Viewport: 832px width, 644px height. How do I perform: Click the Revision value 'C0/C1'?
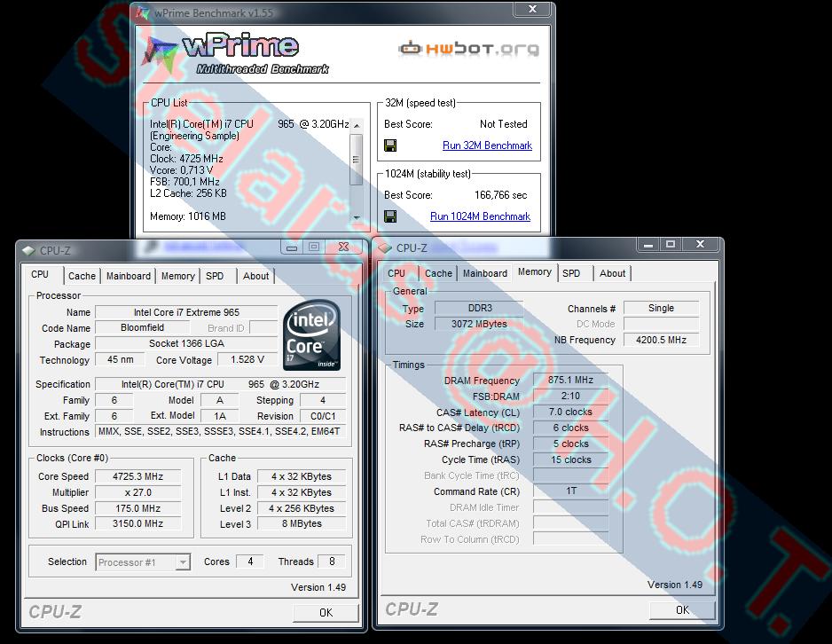pos(323,416)
